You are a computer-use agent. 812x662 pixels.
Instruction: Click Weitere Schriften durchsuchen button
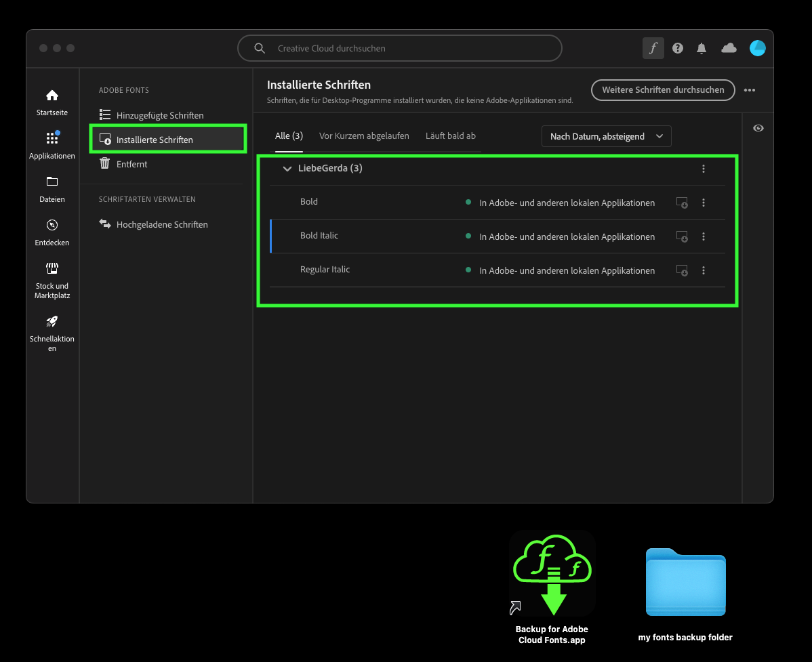663,90
